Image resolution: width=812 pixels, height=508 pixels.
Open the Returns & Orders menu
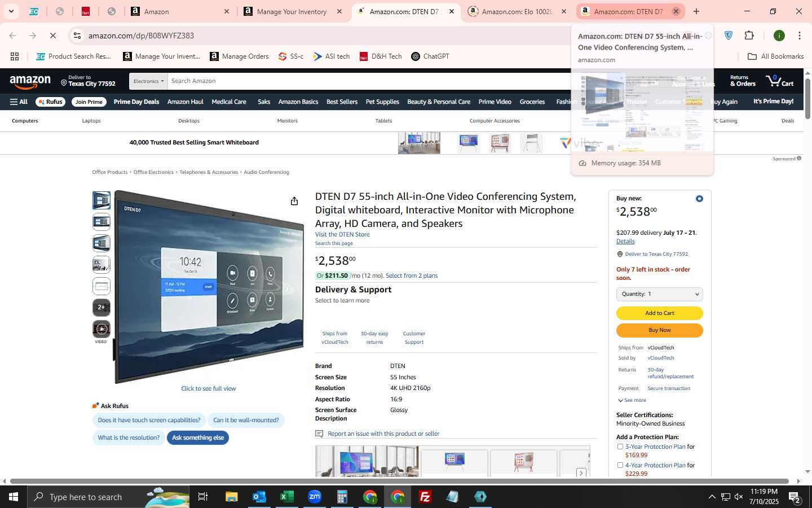(743, 81)
